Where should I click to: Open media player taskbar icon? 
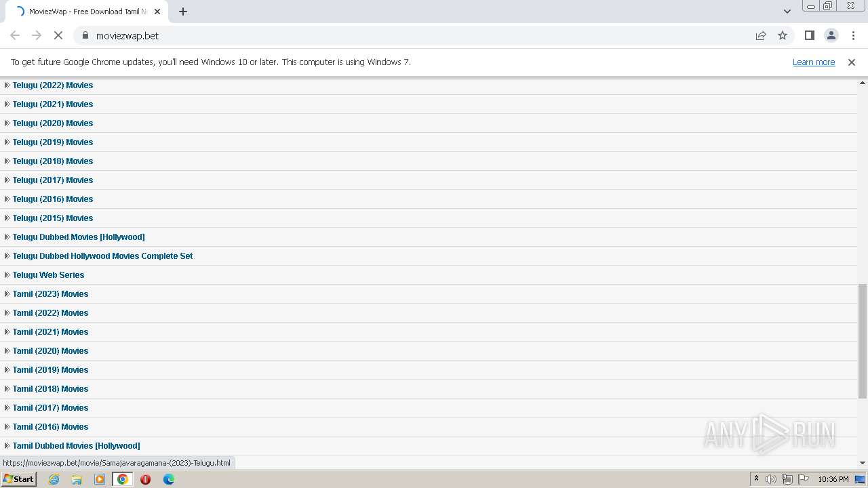[x=100, y=479]
